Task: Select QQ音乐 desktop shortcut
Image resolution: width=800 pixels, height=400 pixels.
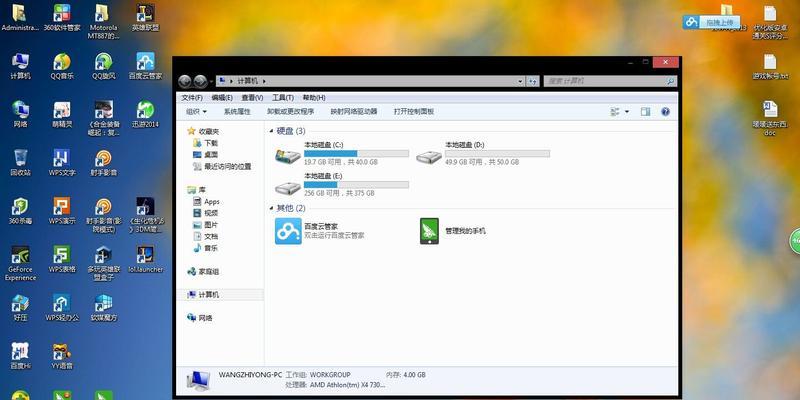Action: click(x=62, y=66)
